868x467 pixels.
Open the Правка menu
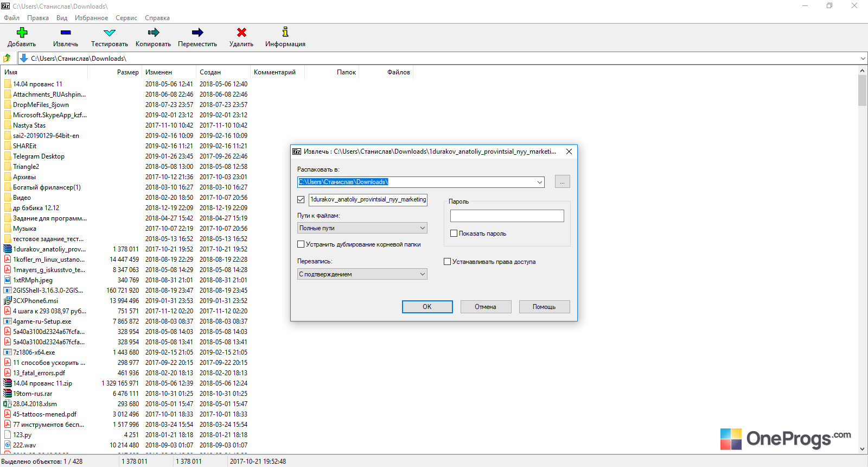(38, 18)
